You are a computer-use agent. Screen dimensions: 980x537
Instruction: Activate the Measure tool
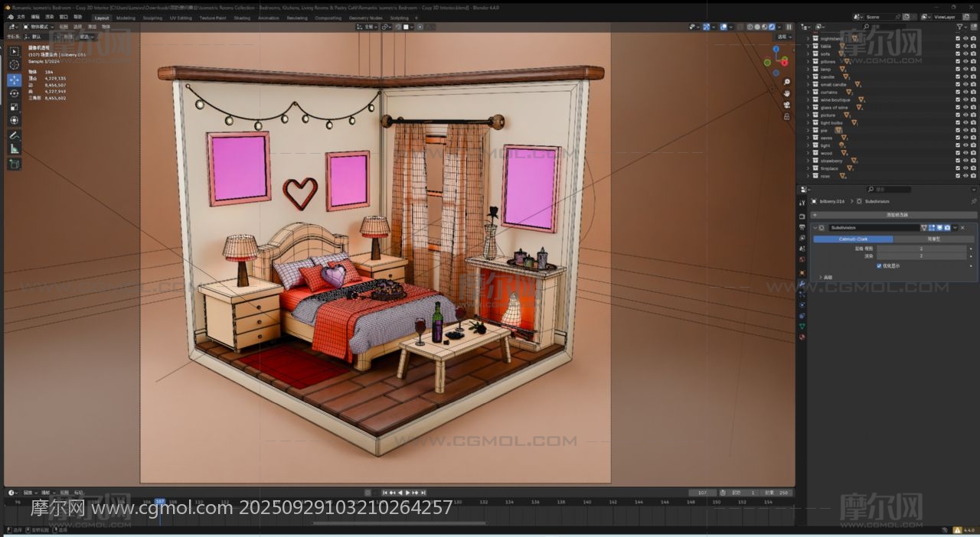(x=15, y=148)
